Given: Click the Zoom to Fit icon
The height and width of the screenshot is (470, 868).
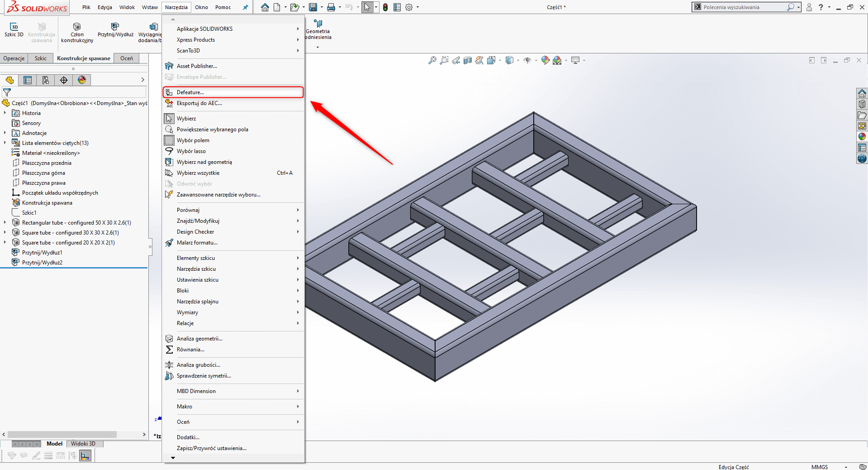Looking at the screenshot, I should 432,60.
